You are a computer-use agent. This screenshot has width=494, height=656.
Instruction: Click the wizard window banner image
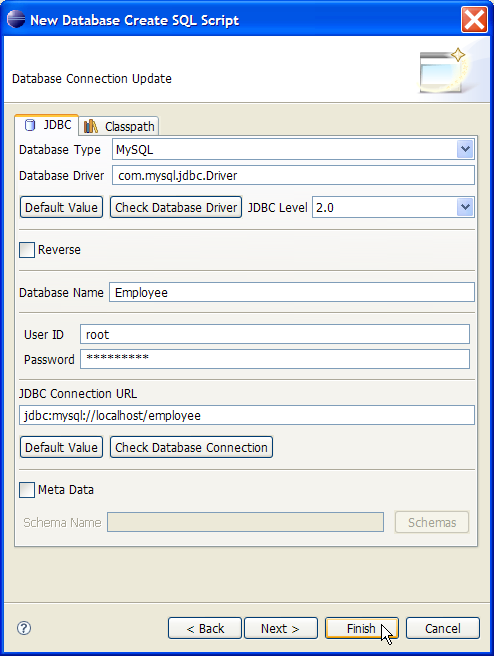coord(443,70)
